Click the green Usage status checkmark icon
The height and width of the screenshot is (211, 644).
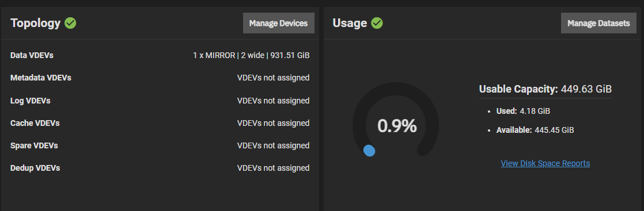coord(377,23)
